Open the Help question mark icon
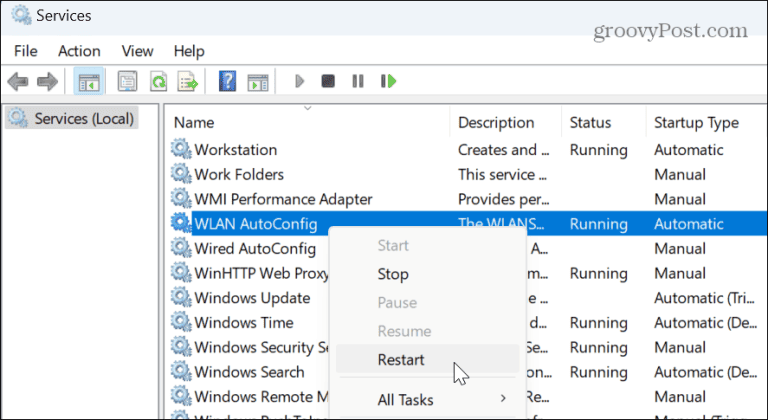768x420 pixels. coord(227,81)
